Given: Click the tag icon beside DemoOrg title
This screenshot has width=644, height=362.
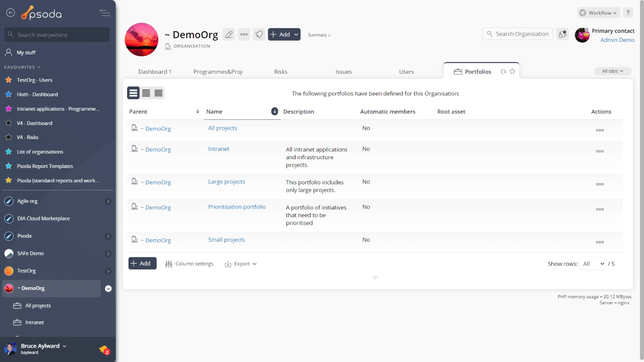Looking at the screenshot, I should pos(259,34).
